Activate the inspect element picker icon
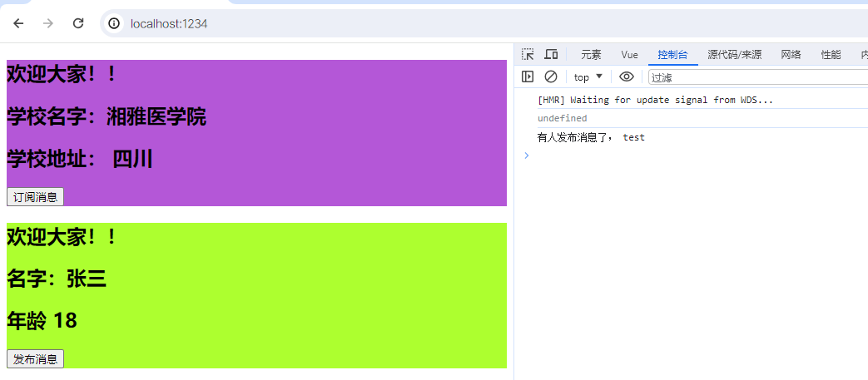This screenshot has width=868, height=380. point(528,54)
